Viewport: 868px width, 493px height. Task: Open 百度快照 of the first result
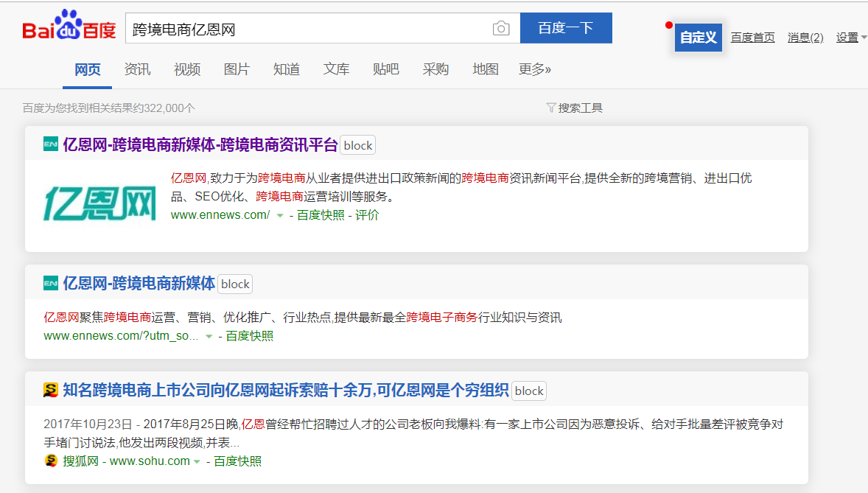click(321, 215)
